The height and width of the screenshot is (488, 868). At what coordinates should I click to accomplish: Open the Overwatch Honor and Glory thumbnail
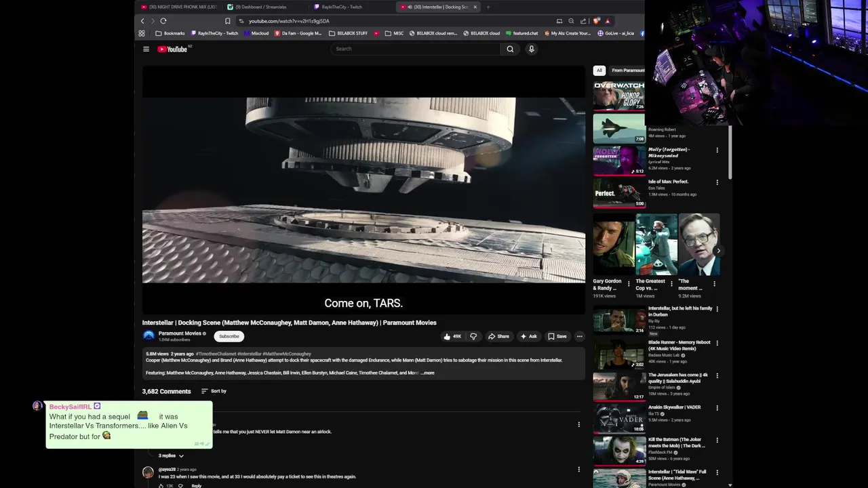[x=619, y=96]
